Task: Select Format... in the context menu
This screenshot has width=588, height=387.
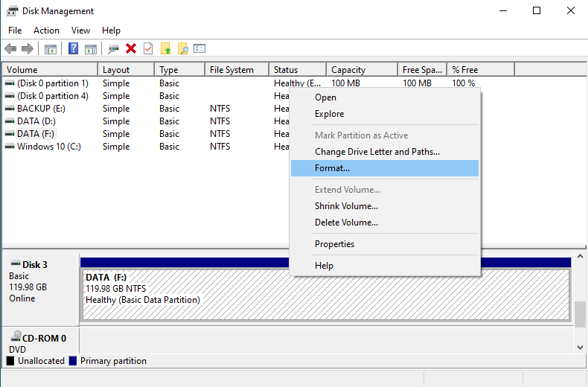Action: click(x=385, y=168)
